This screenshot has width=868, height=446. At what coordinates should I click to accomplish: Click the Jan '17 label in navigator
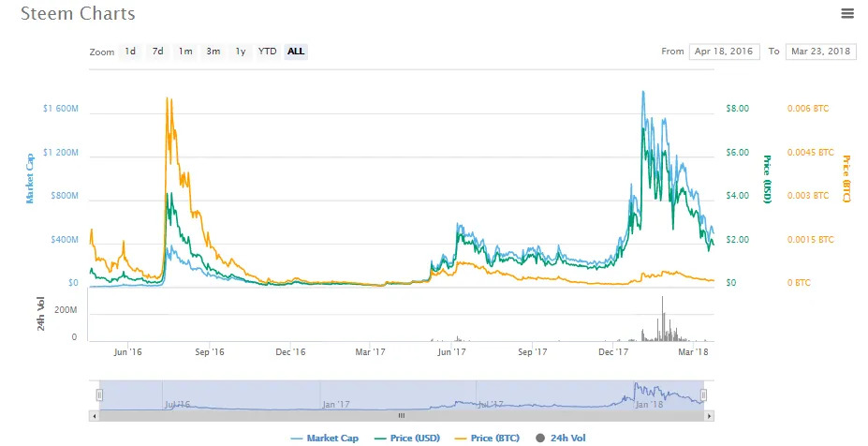(x=336, y=405)
